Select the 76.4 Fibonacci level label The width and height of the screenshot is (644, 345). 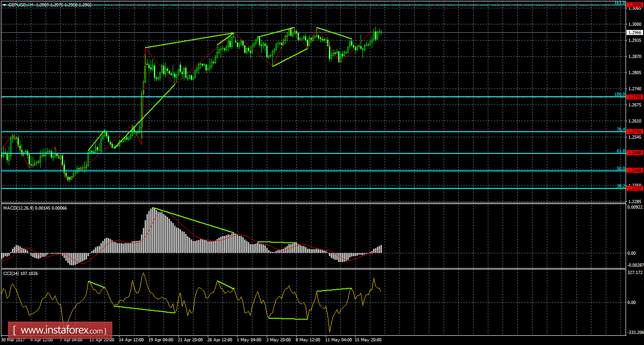[621, 129]
